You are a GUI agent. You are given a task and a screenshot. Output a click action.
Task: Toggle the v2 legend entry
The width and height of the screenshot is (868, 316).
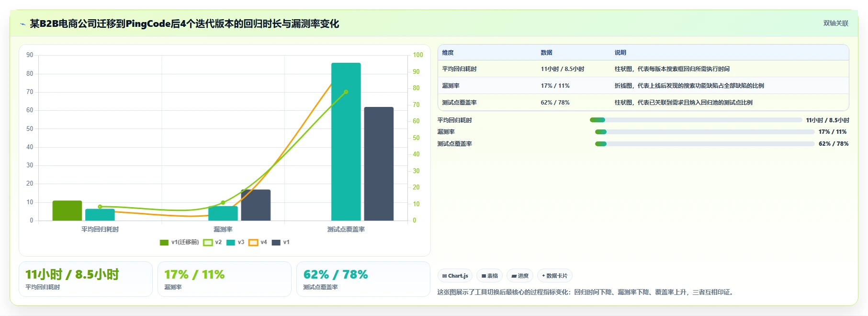pyautogui.click(x=213, y=243)
